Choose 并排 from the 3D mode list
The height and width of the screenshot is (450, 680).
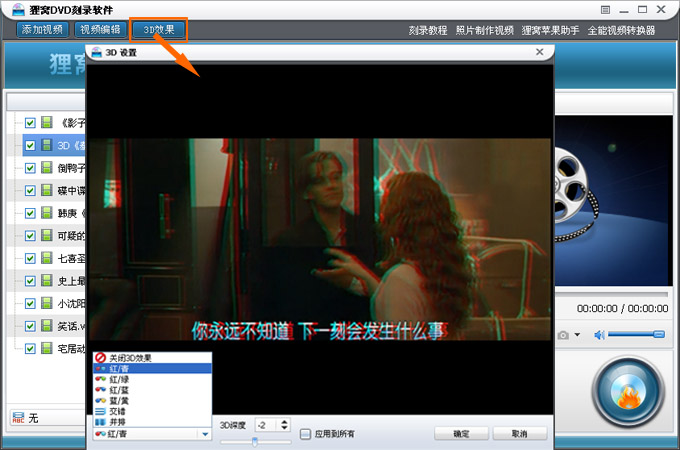pyautogui.click(x=152, y=421)
